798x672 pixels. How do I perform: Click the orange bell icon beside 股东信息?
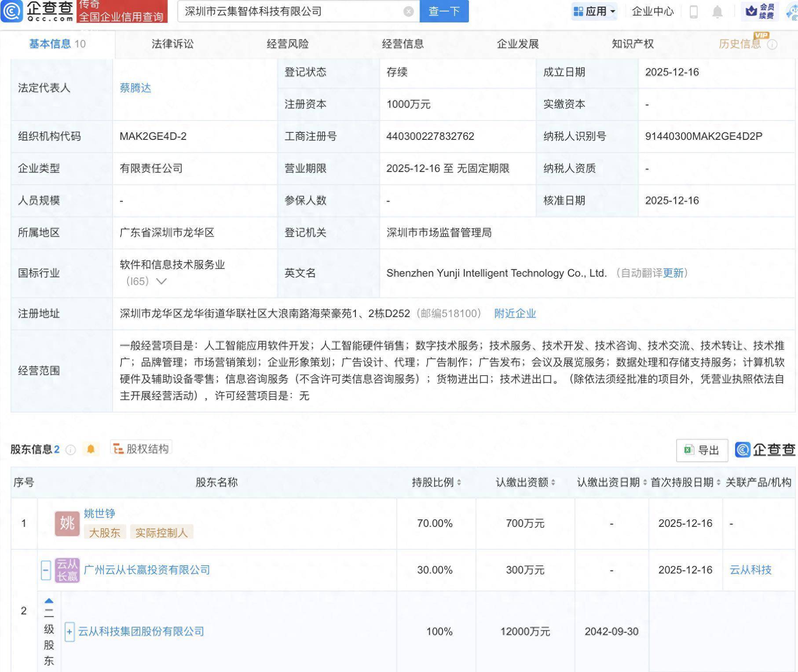pyautogui.click(x=91, y=449)
